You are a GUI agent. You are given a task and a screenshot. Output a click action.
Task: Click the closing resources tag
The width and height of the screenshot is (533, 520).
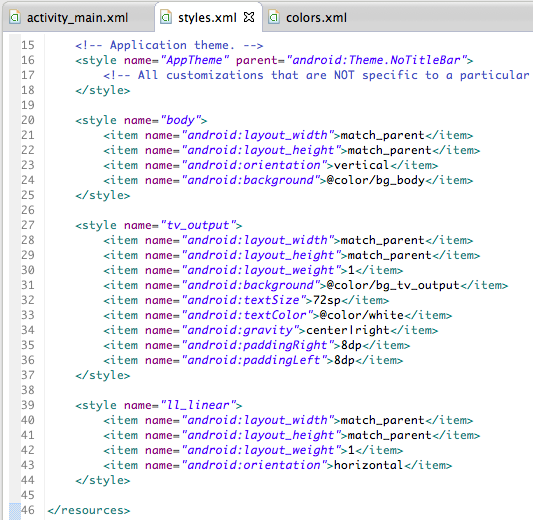[89, 510]
